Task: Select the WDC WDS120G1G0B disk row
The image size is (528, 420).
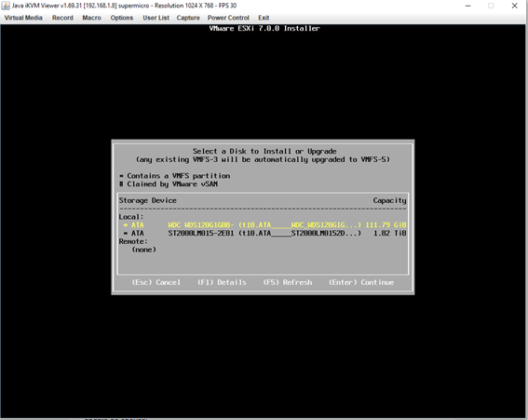Action: [x=263, y=225]
